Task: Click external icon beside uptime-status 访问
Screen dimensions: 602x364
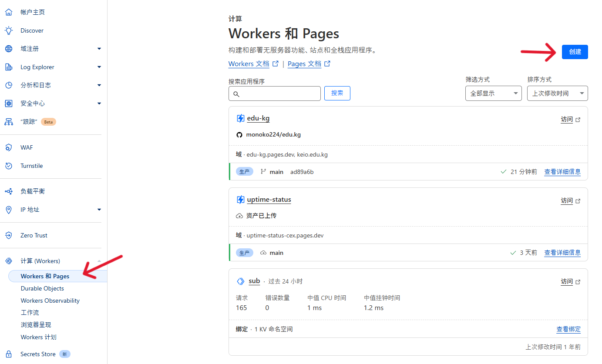Action: (578, 201)
